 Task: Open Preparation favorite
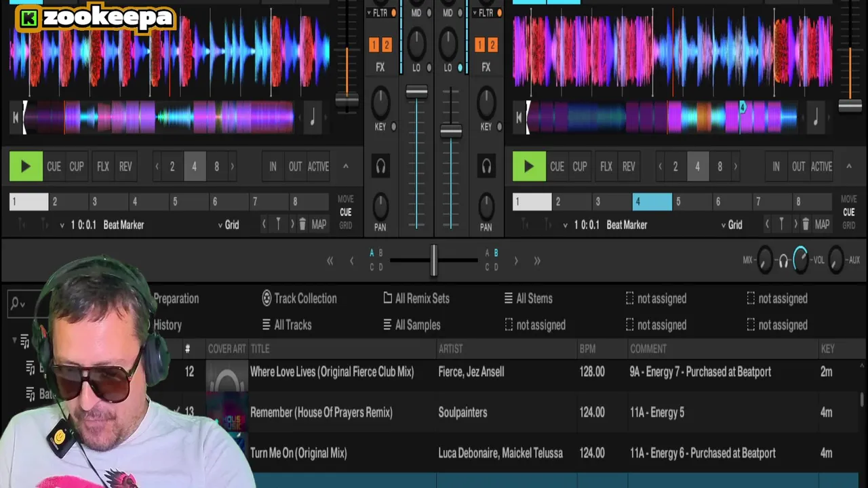[x=176, y=299]
